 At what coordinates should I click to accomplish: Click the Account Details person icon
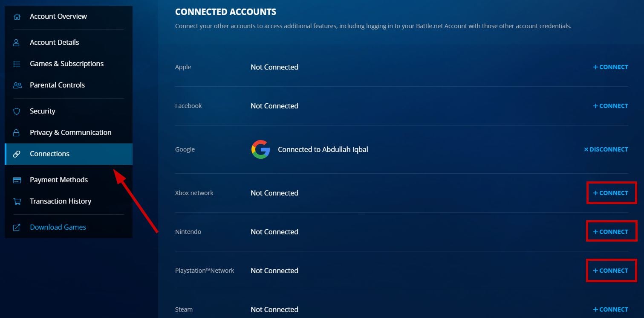17,43
